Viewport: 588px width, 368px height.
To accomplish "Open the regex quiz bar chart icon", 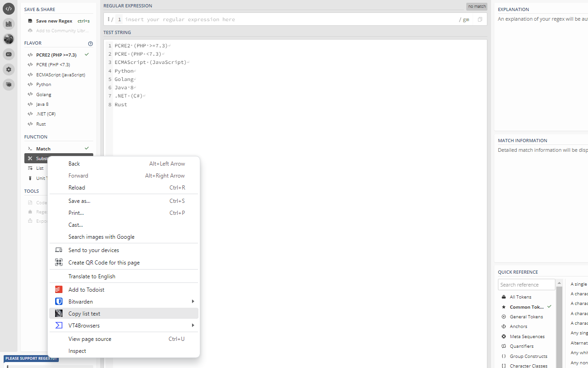I will click(x=8, y=24).
